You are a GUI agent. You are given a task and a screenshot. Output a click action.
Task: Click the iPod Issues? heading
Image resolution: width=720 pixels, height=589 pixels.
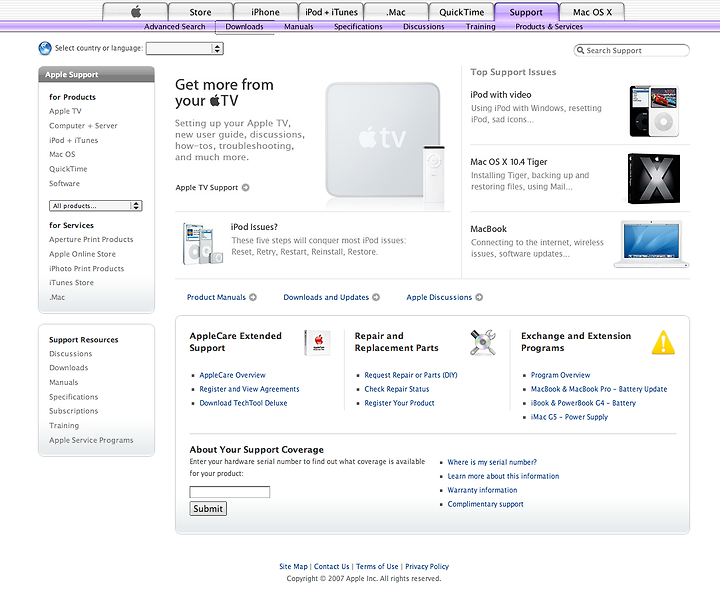click(x=254, y=227)
